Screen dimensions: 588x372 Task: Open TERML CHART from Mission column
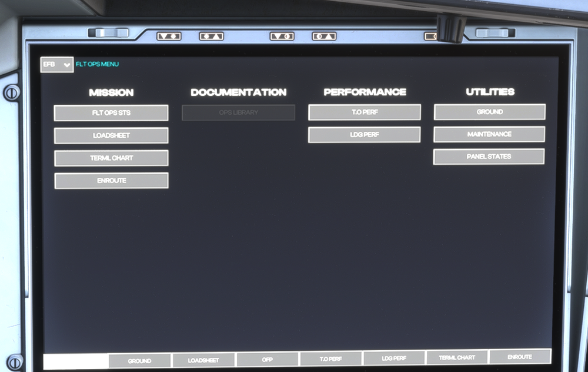(x=111, y=158)
